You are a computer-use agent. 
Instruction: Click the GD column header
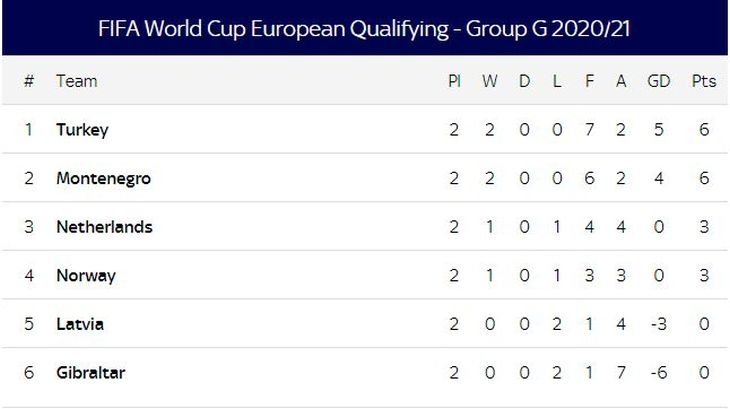(x=659, y=81)
